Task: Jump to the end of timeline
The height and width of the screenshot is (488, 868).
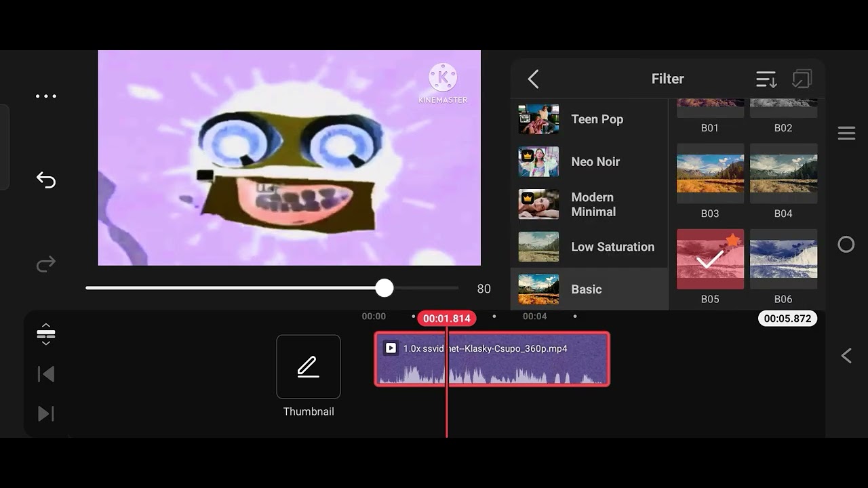Action: point(46,413)
